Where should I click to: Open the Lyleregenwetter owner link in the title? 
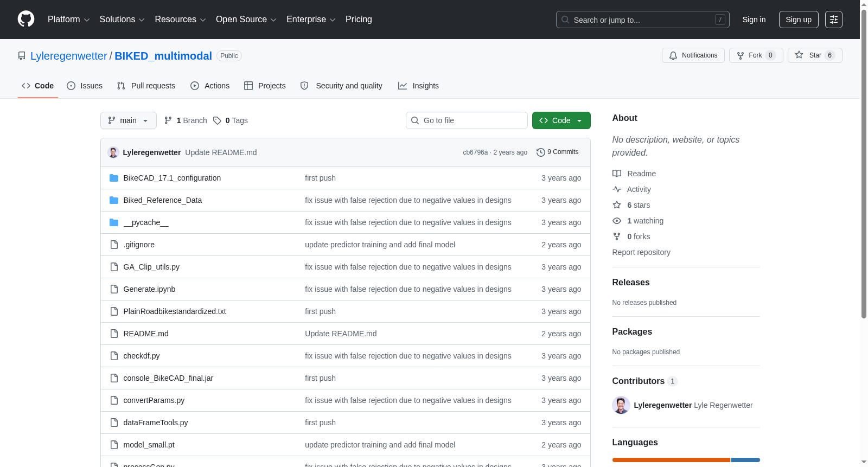tap(69, 56)
